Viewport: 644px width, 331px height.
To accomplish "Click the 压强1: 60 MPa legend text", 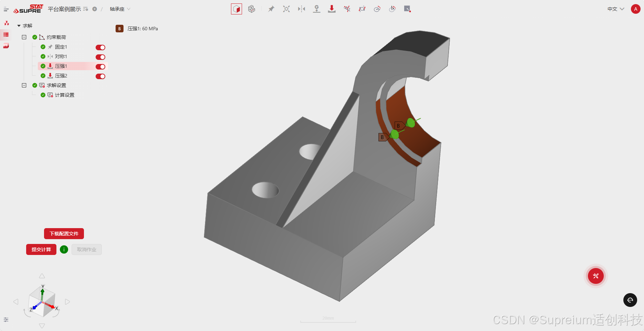I will [143, 29].
